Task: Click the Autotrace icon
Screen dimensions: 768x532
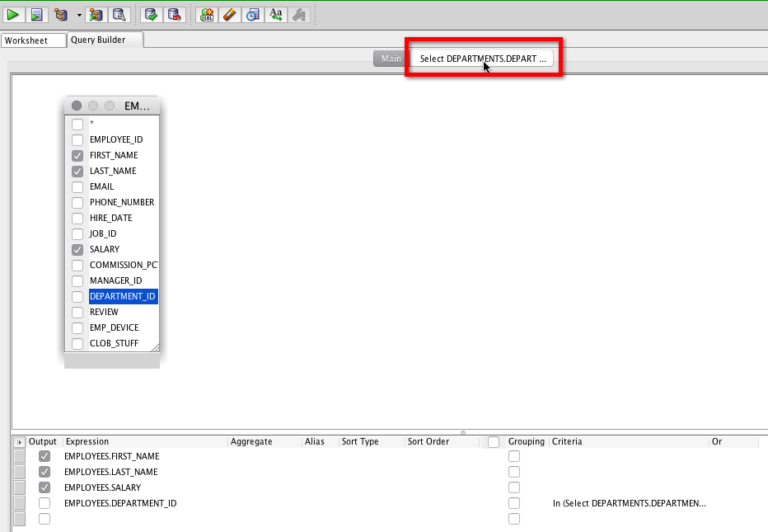Action: tap(96, 15)
